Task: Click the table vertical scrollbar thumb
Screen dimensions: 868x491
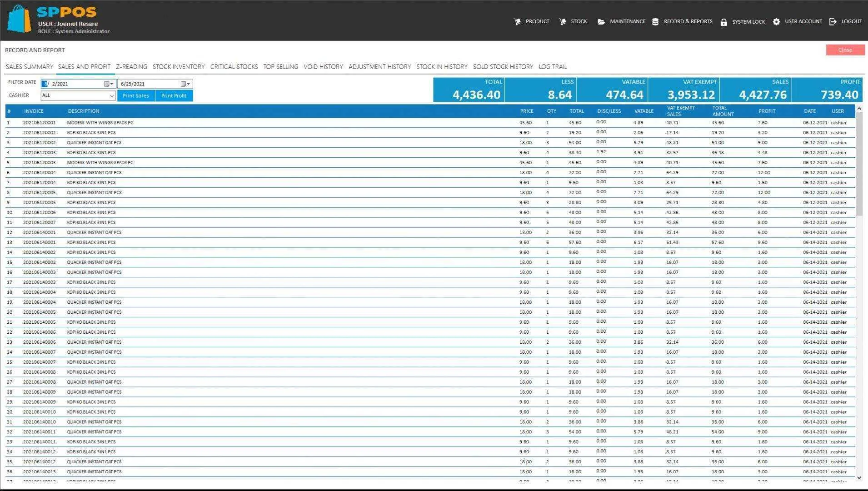Action: pos(859,164)
